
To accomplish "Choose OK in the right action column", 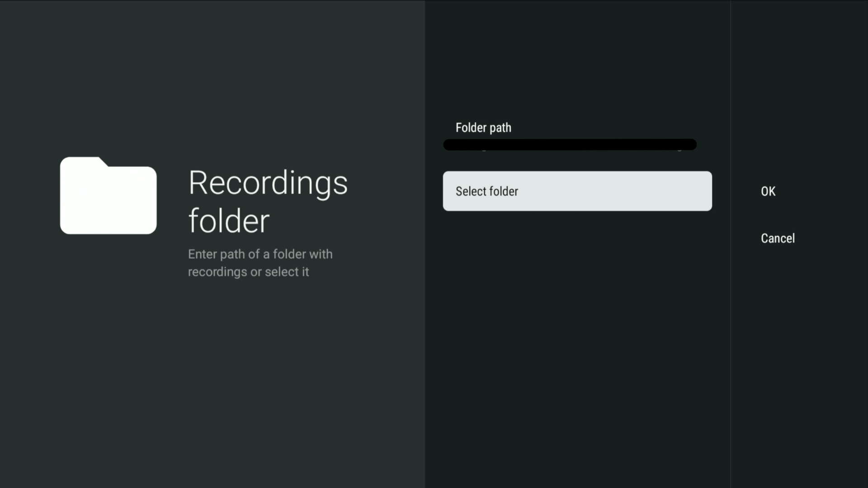I will tap(768, 191).
